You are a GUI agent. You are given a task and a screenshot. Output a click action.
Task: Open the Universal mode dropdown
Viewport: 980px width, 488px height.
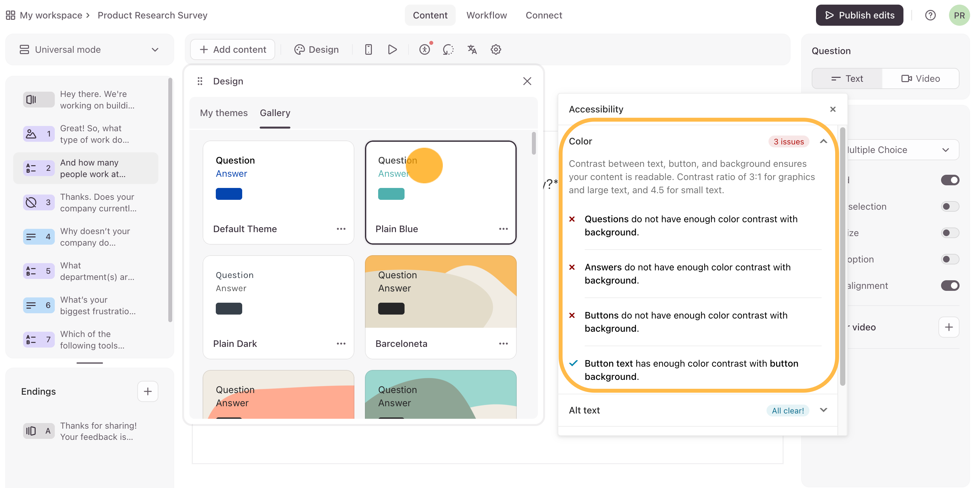[x=89, y=50]
